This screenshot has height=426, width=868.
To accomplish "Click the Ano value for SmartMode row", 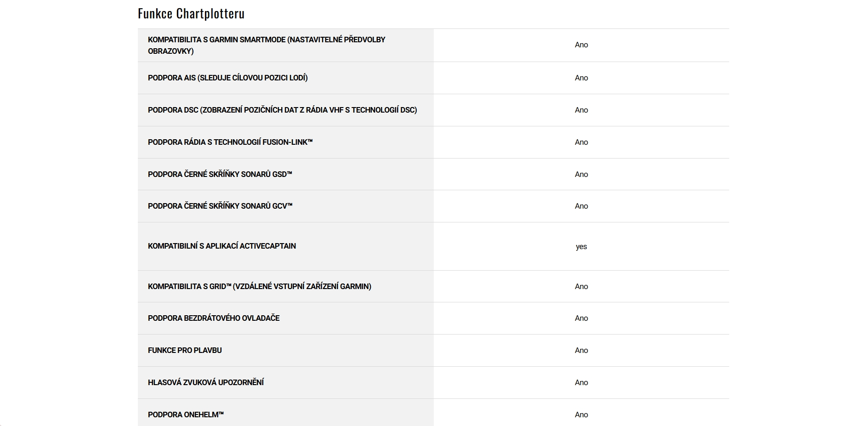I will click(x=581, y=45).
